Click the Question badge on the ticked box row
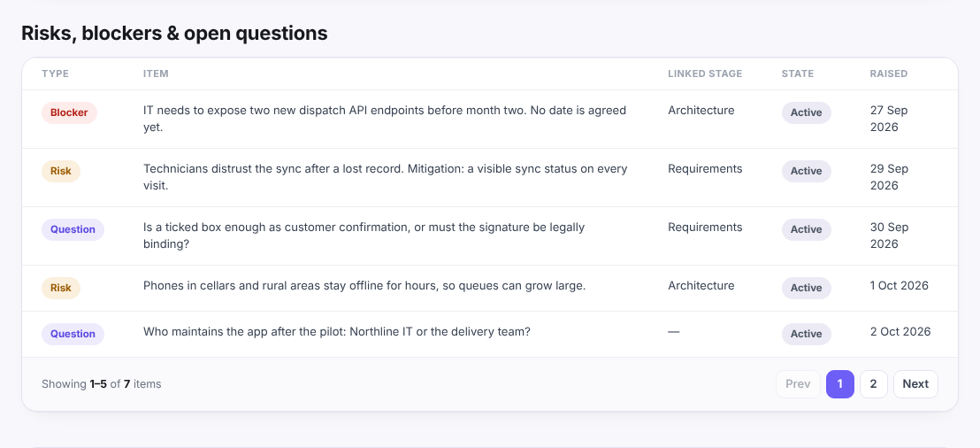This screenshot has width=980, height=448. pos(73,229)
